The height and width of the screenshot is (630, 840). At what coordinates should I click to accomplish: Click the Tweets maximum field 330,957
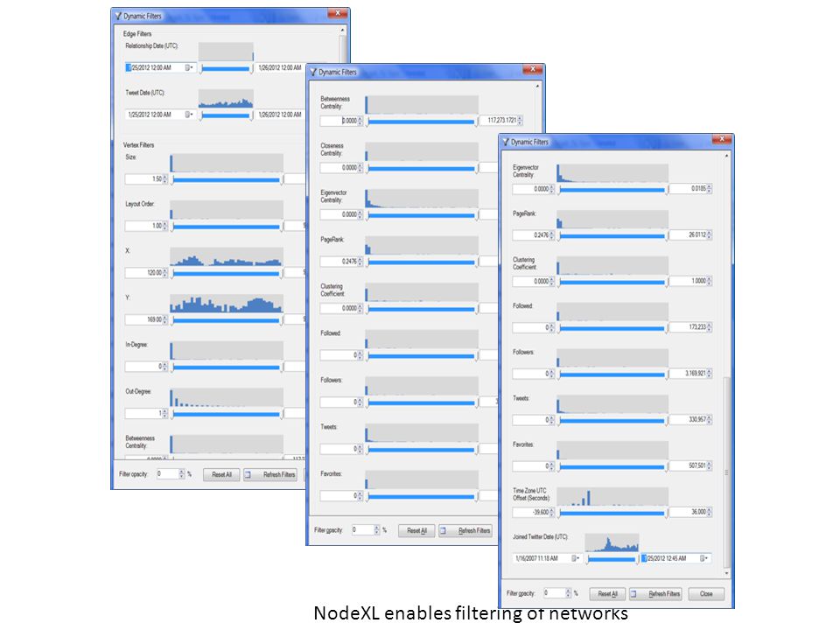[x=688, y=419]
